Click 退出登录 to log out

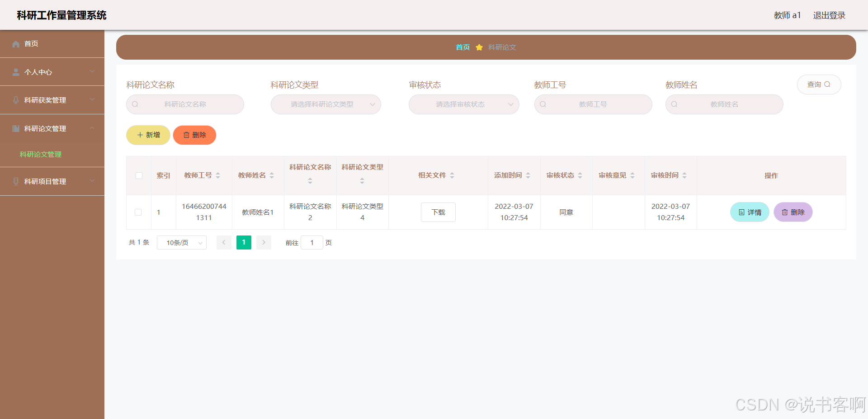pos(829,15)
